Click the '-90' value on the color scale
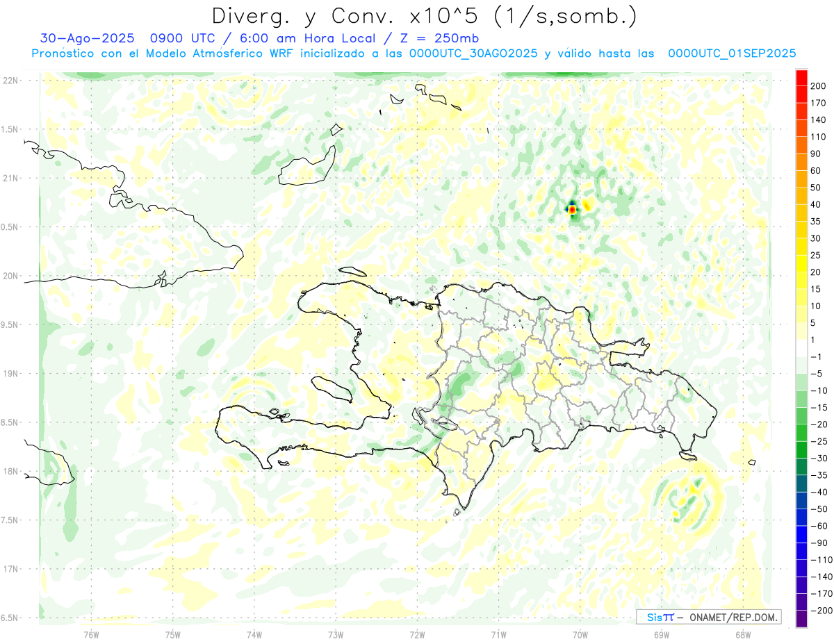The image size is (834, 644). 819,543
